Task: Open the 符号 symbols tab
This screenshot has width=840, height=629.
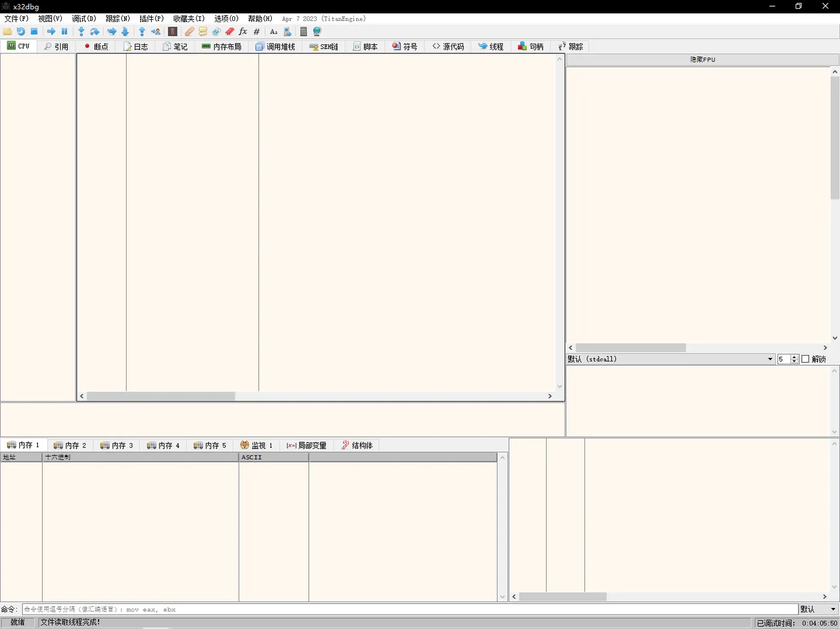Action: (405, 46)
